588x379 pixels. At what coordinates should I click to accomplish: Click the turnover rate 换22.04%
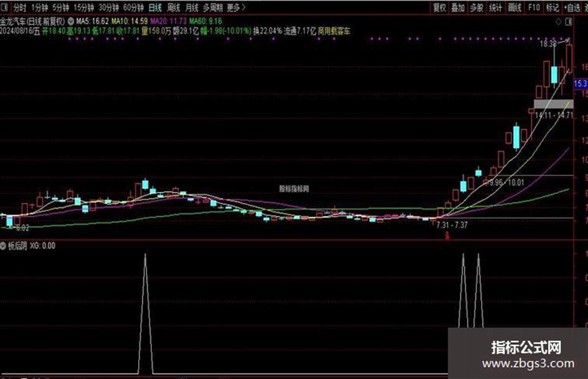click(268, 31)
